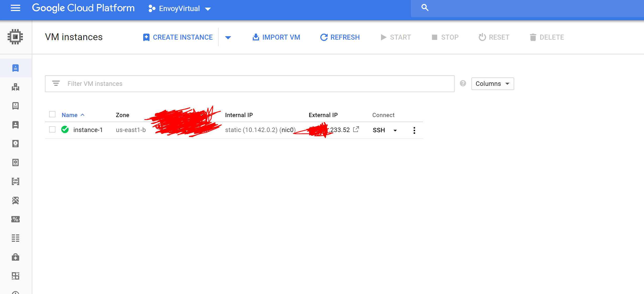Click the filter lines icon
644x294 pixels.
pyautogui.click(x=56, y=83)
